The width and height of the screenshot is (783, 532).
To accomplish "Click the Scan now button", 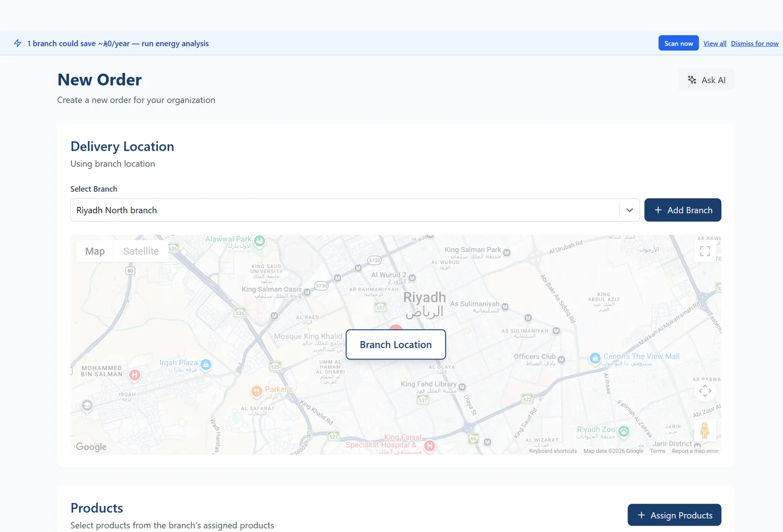I will coord(679,44).
